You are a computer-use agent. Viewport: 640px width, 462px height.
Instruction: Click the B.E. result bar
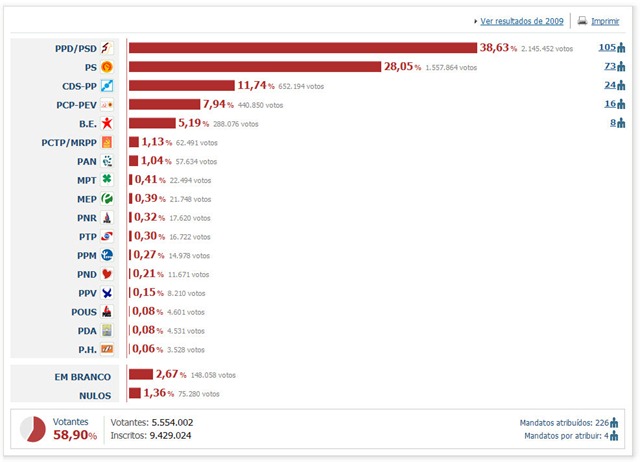(152, 123)
